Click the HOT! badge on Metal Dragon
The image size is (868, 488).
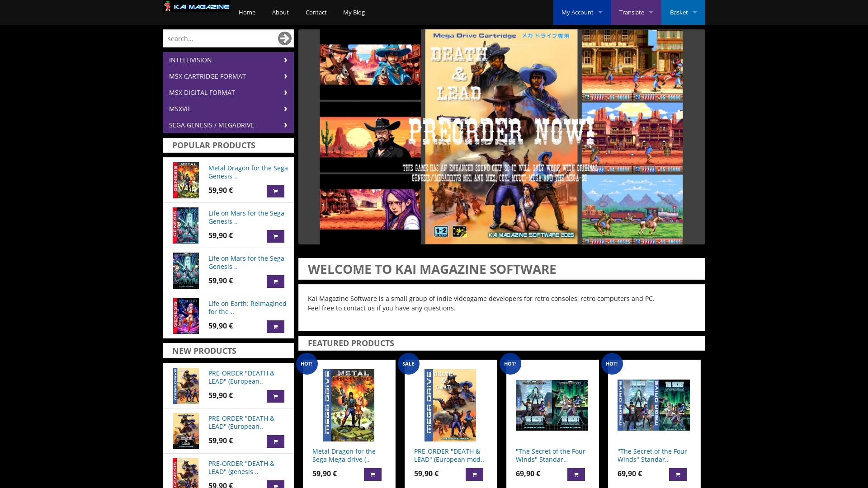[x=307, y=364]
